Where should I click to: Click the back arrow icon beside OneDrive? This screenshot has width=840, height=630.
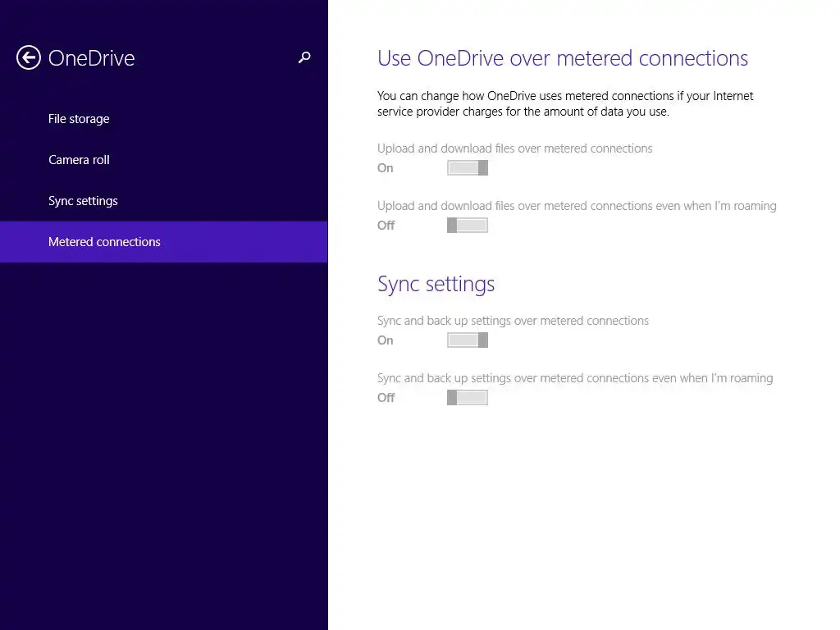[29, 58]
